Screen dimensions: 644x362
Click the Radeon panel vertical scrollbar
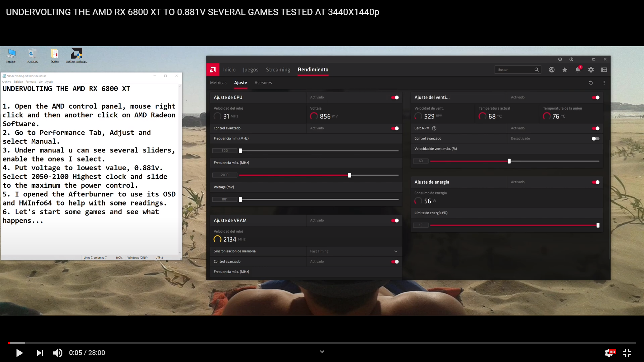click(x=609, y=200)
